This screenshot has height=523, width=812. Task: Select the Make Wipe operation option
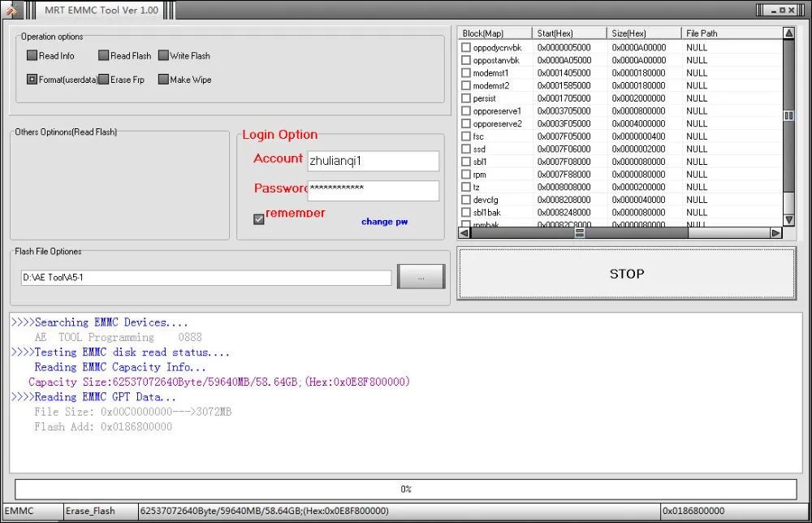(163, 80)
